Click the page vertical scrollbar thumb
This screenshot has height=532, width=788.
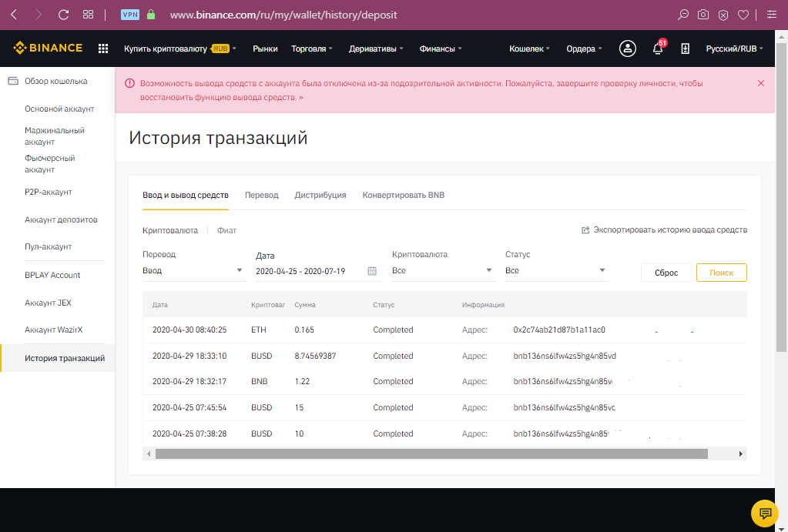click(x=782, y=197)
